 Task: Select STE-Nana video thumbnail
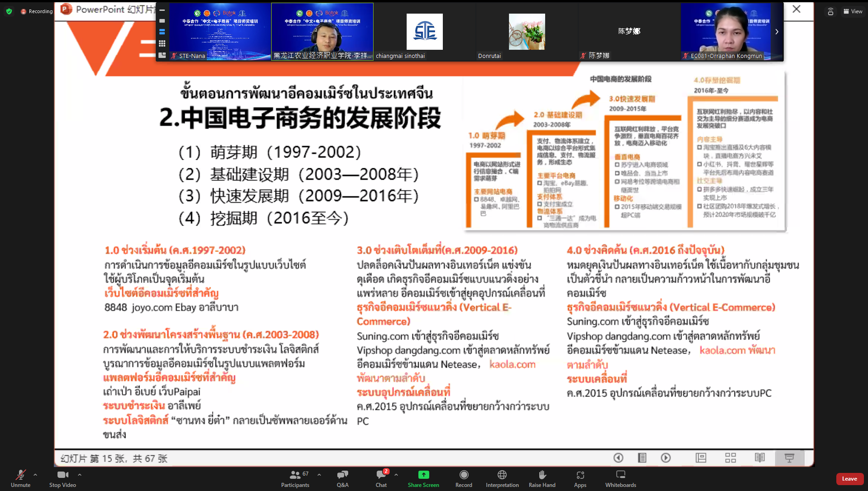tap(220, 32)
